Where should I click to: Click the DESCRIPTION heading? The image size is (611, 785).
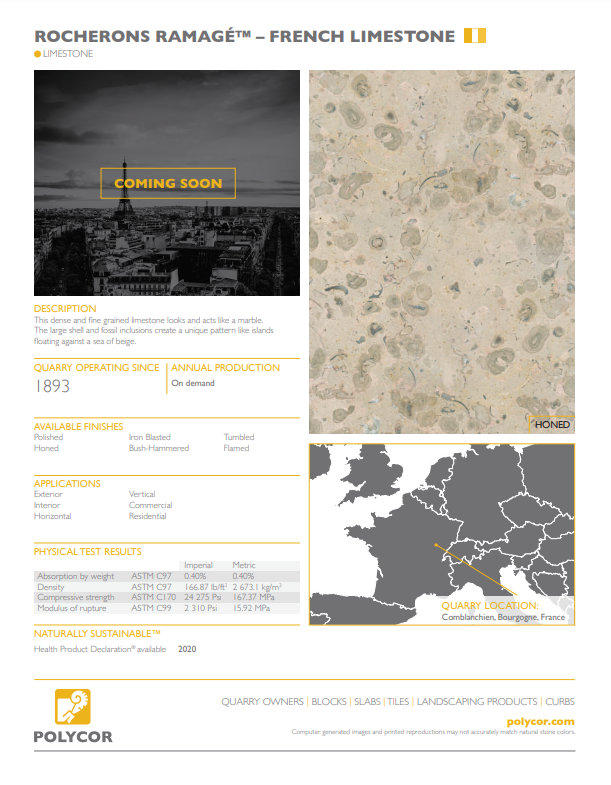65,309
